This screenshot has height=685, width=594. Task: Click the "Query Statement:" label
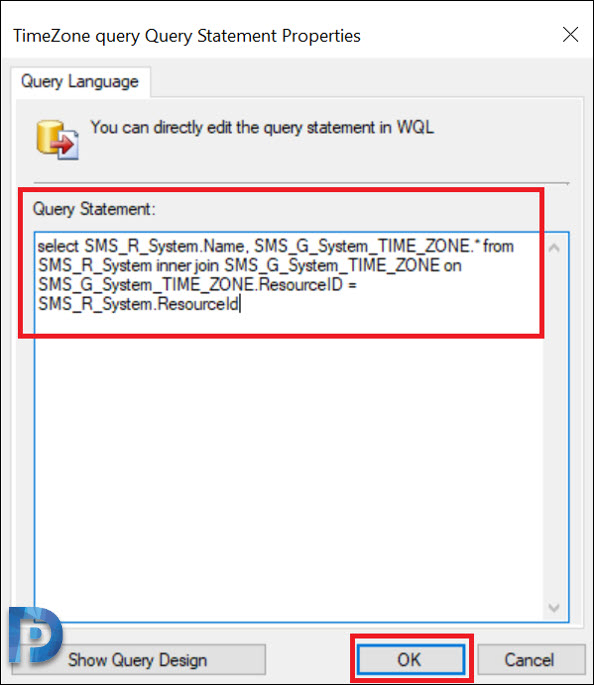point(94,209)
